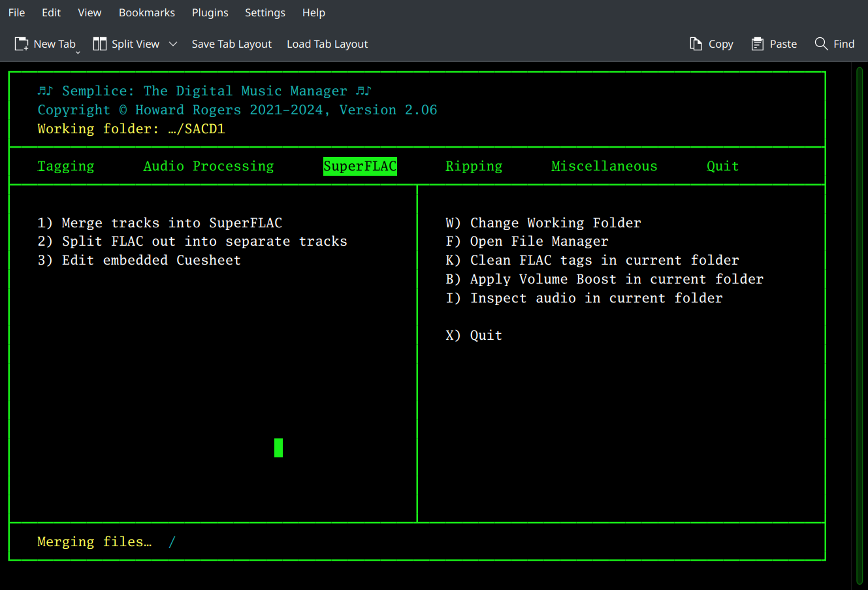Click Merge tracks into SuperFLAC option

[160, 223]
